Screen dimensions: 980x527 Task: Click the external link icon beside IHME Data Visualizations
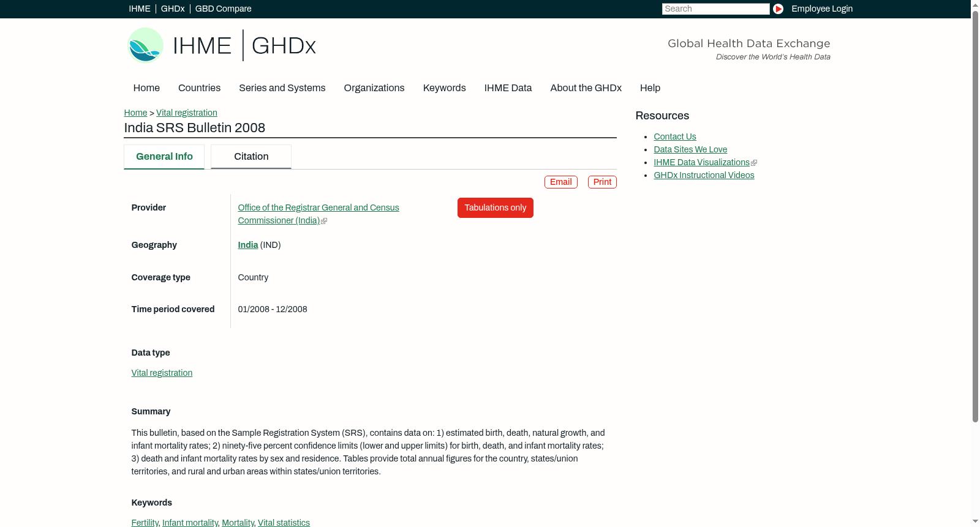point(754,163)
